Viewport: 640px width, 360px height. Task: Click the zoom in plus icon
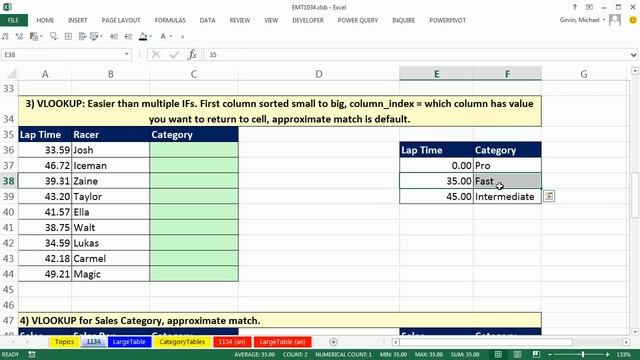click(608, 355)
